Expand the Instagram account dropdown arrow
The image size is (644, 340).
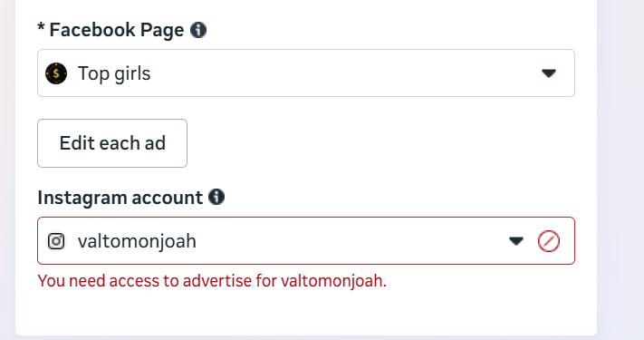point(516,241)
